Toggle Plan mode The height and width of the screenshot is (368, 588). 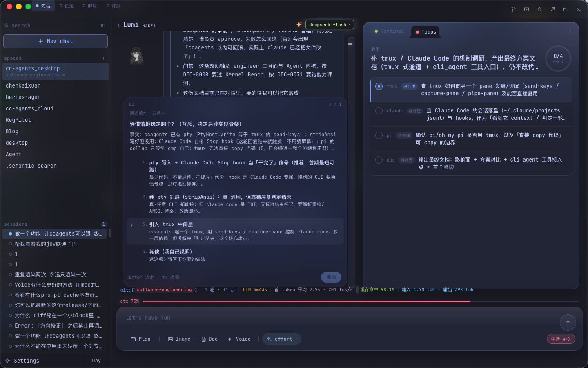(140, 339)
